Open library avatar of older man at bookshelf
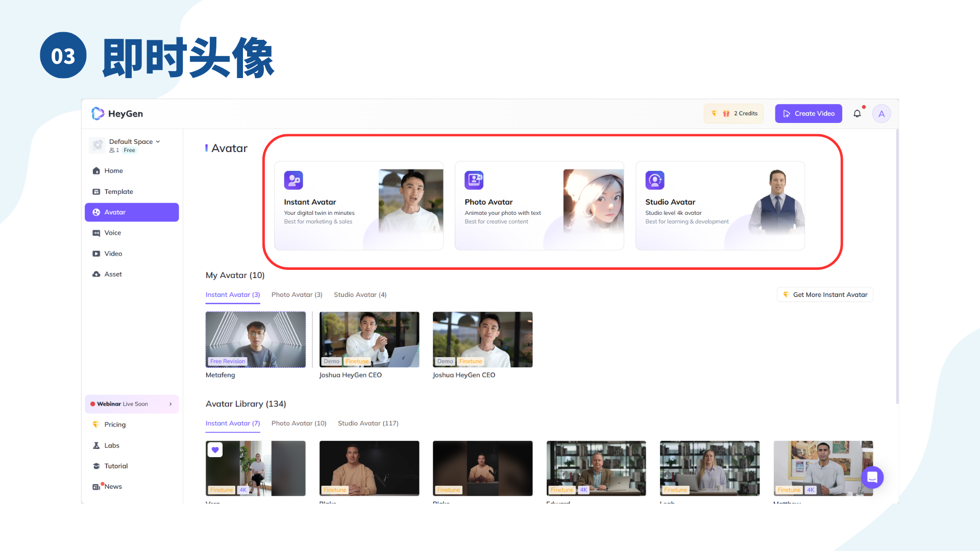The height and width of the screenshot is (551, 980). coord(596,468)
